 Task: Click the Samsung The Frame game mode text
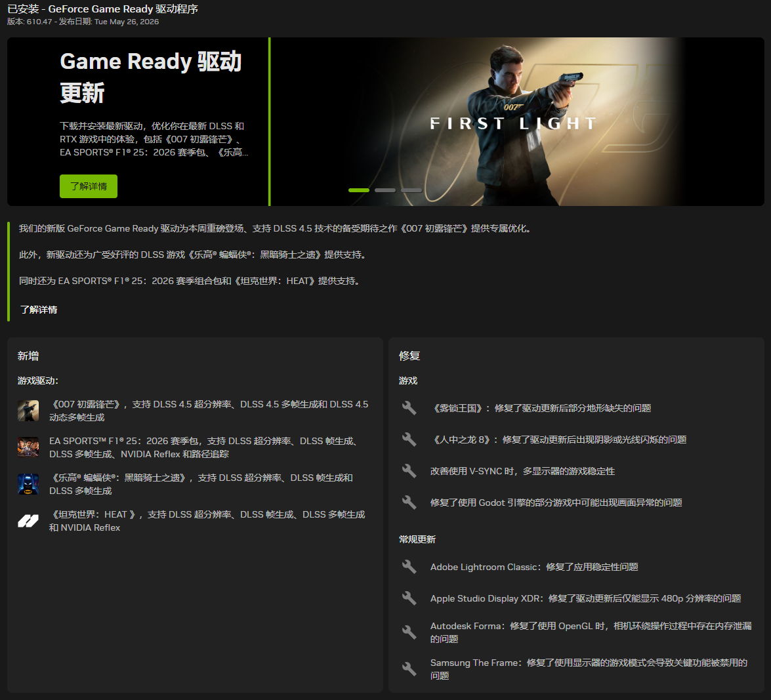coord(589,669)
